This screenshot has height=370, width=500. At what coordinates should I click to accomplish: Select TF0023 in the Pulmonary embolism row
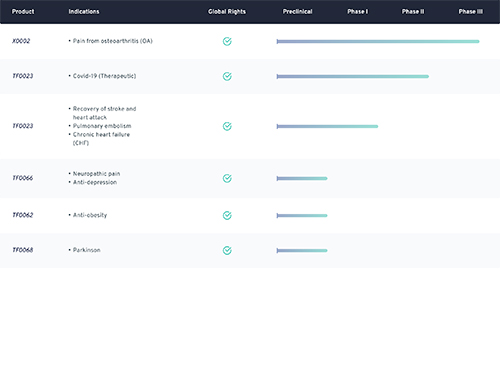[x=23, y=126]
